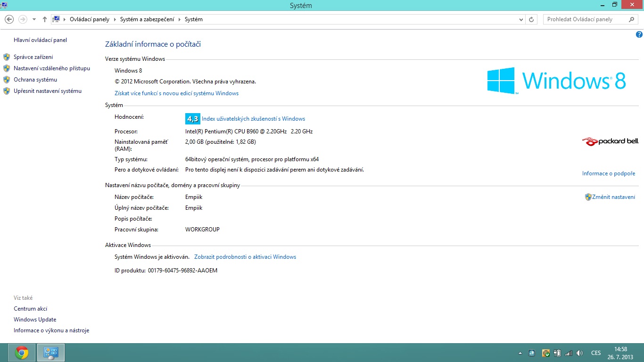This screenshot has width=644, height=362.
Task: Click the computer icon in the address bar
Action: pyautogui.click(x=56, y=19)
